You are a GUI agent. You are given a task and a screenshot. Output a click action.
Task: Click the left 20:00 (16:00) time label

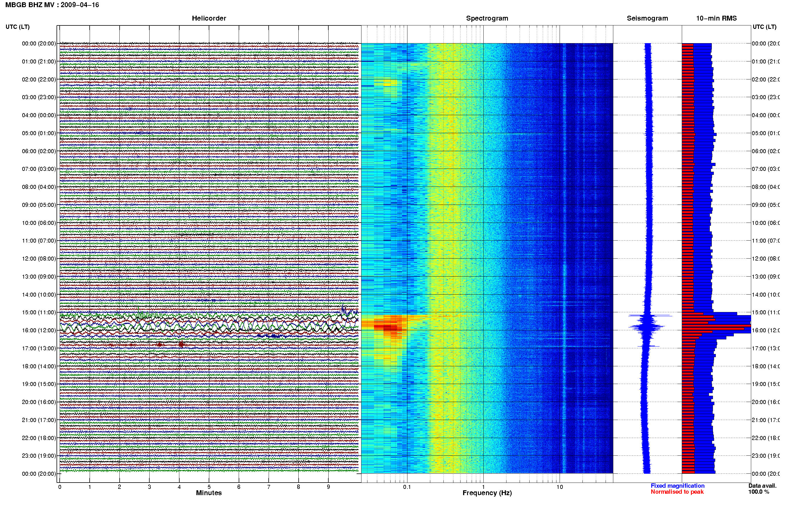pyautogui.click(x=39, y=402)
